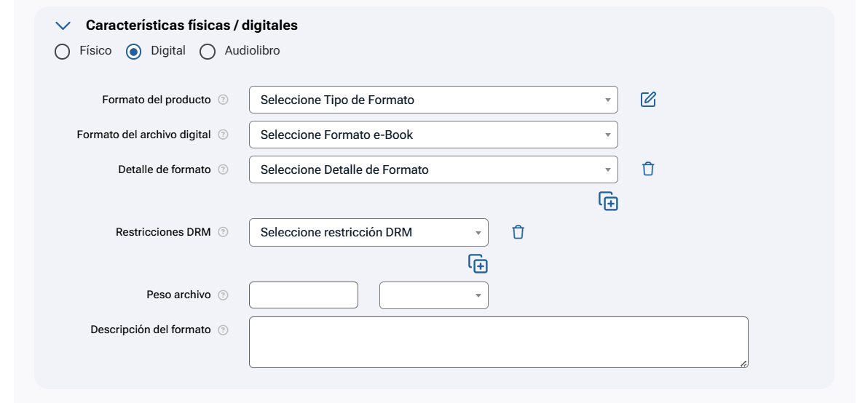Select the Físico radio option

pyautogui.click(x=63, y=52)
